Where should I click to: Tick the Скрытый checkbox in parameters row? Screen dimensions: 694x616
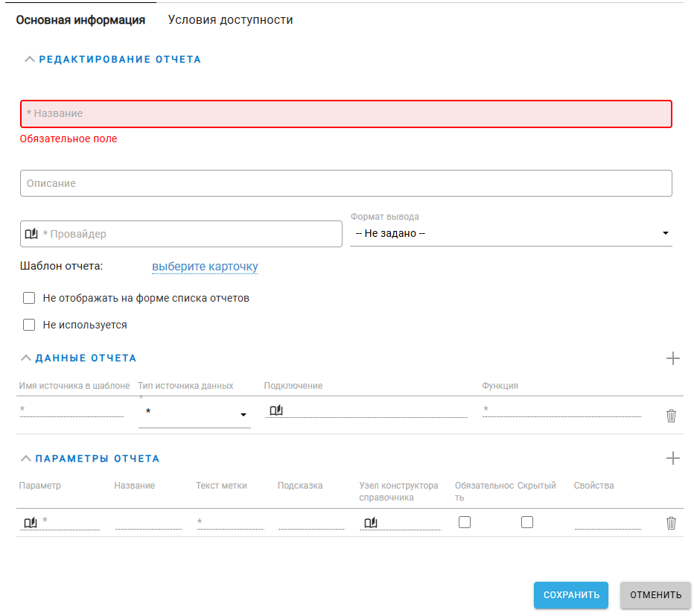pyautogui.click(x=527, y=522)
